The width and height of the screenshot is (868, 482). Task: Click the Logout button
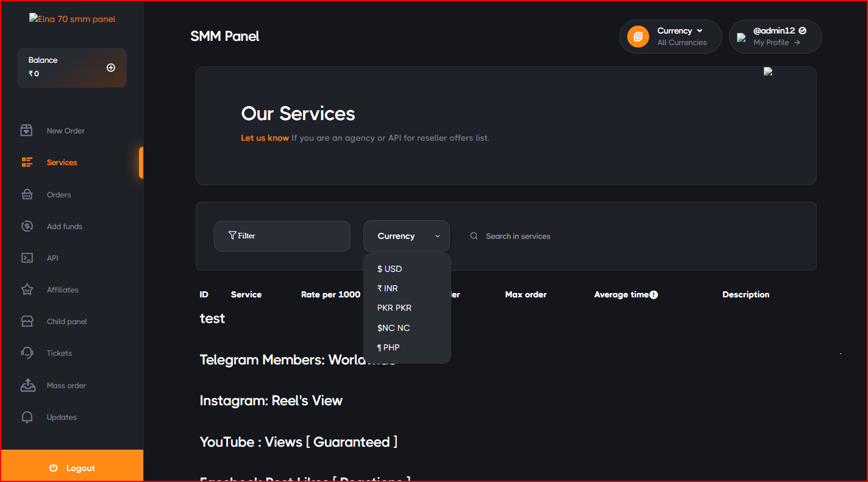72,468
